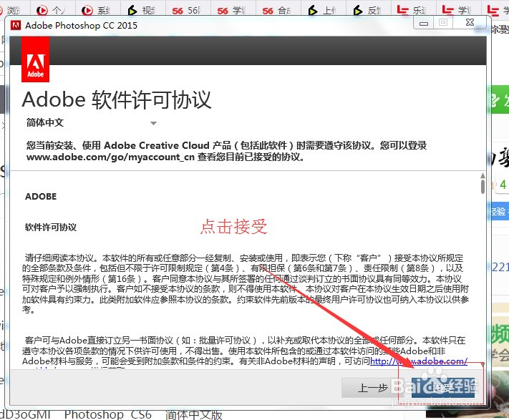
Task: Click the blue 经验 tab in the browser page
Action: (x=500, y=212)
